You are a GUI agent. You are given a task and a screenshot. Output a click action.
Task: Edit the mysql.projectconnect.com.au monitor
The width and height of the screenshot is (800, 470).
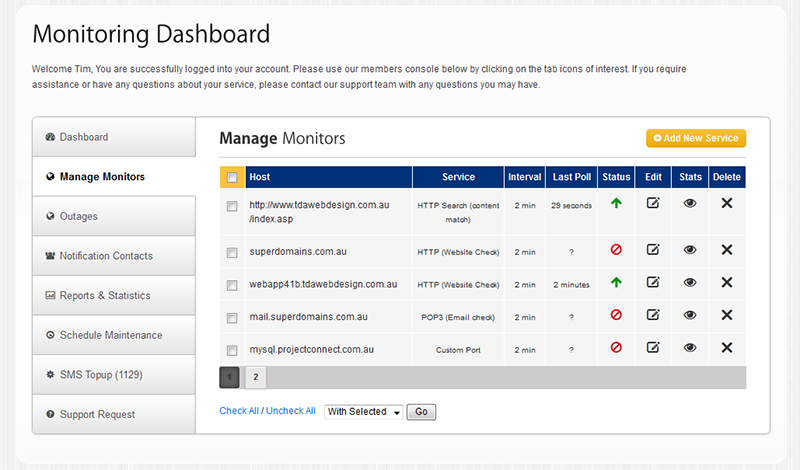[653, 348]
